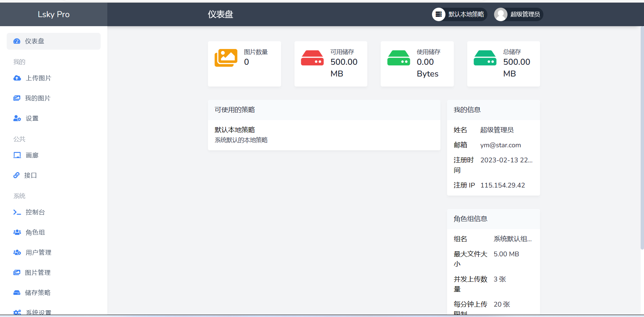Click the avatar in the top bar
Viewport: 644px width, 317px height.
[501, 14]
